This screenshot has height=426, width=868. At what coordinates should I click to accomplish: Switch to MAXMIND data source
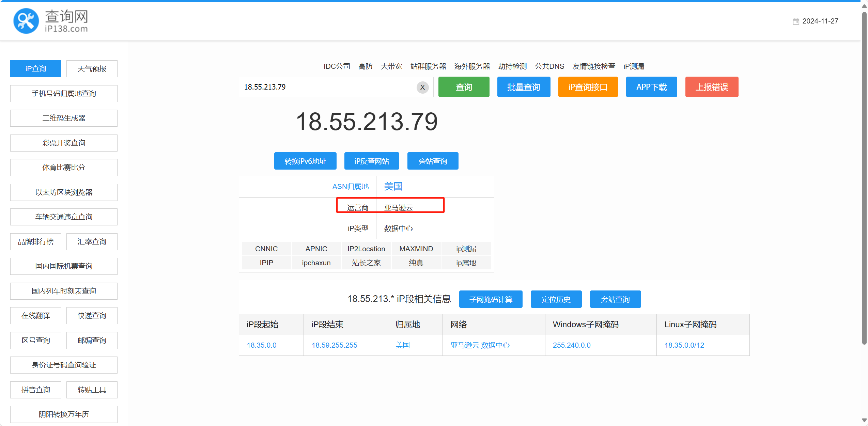(x=416, y=249)
